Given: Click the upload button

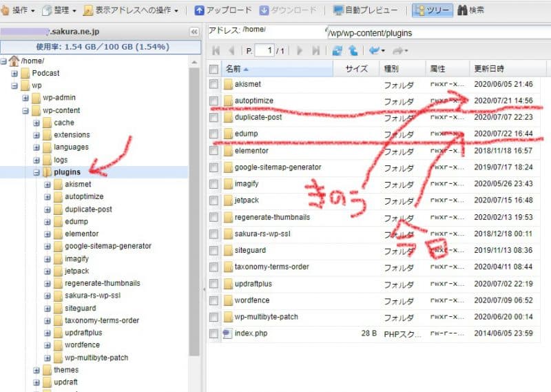Looking at the screenshot, I should [223, 10].
